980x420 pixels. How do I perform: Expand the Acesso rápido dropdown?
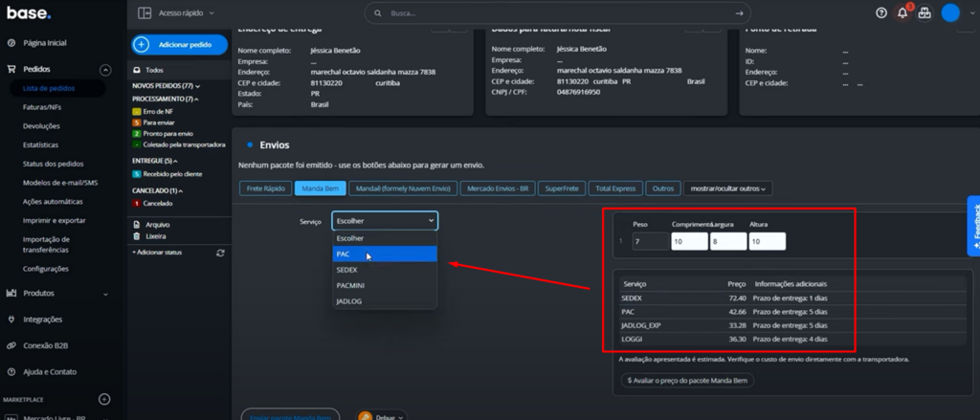pyautogui.click(x=212, y=13)
